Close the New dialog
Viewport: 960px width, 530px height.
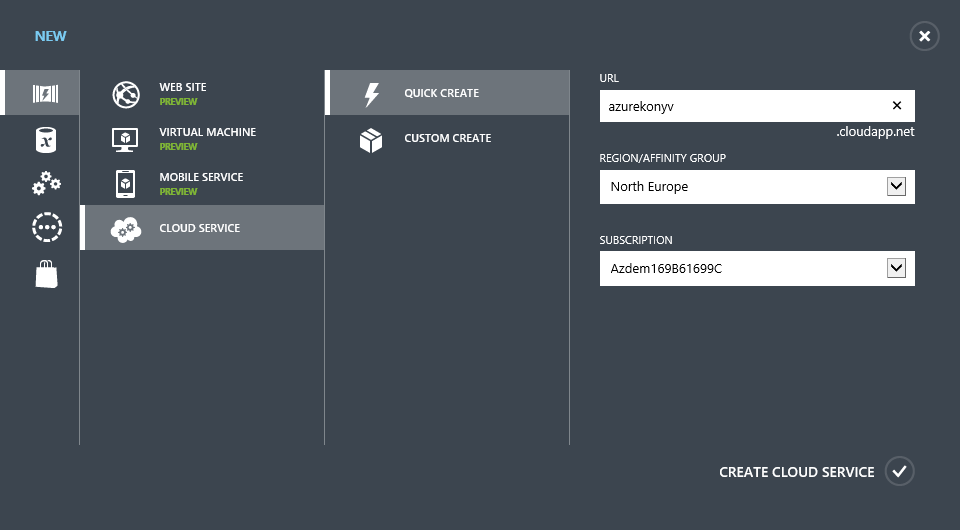coord(924,36)
